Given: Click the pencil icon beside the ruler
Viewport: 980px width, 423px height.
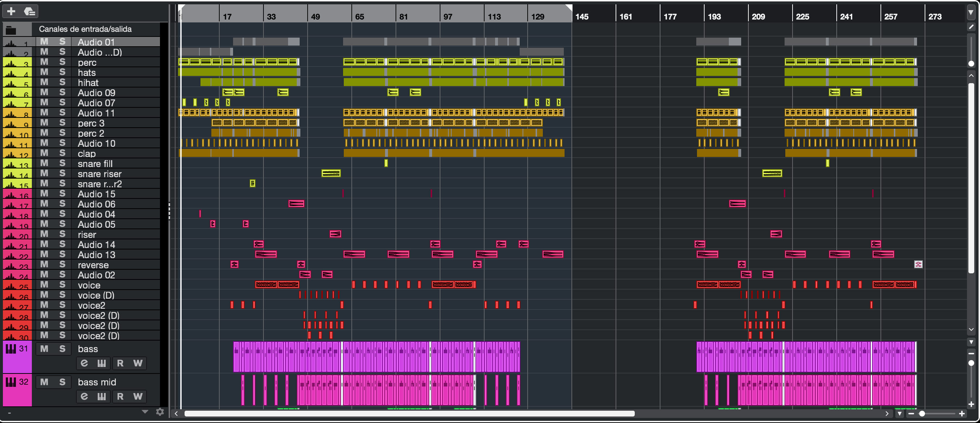Looking at the screenshot, I should point(971,27).
